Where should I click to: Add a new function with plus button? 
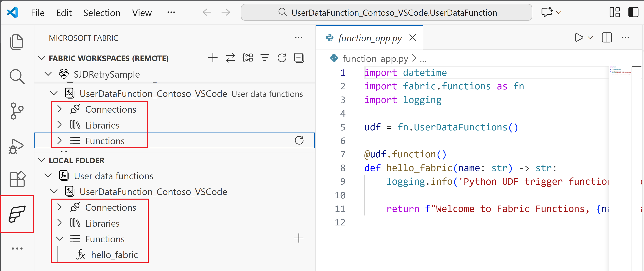[x=299, y=238]
